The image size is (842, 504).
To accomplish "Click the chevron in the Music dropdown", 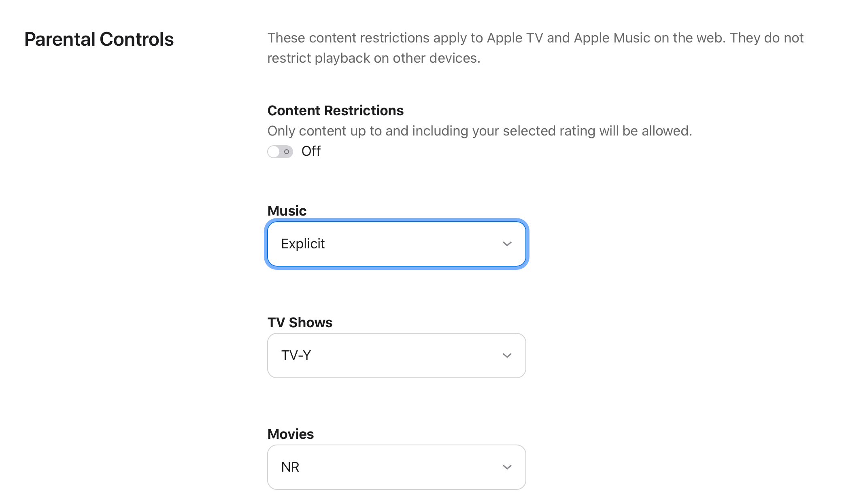I will (507, 244).
